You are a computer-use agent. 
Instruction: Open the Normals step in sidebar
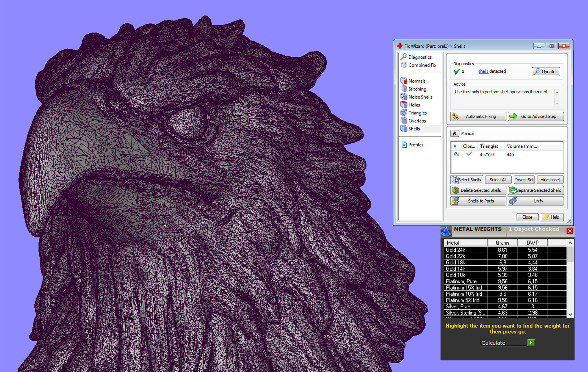click(416, 81)
